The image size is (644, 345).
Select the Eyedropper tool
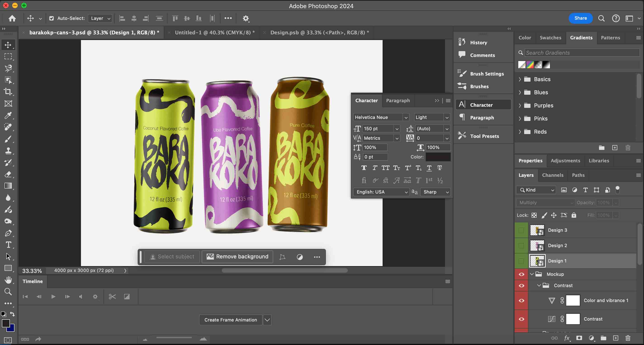click(x=8, y=115)
